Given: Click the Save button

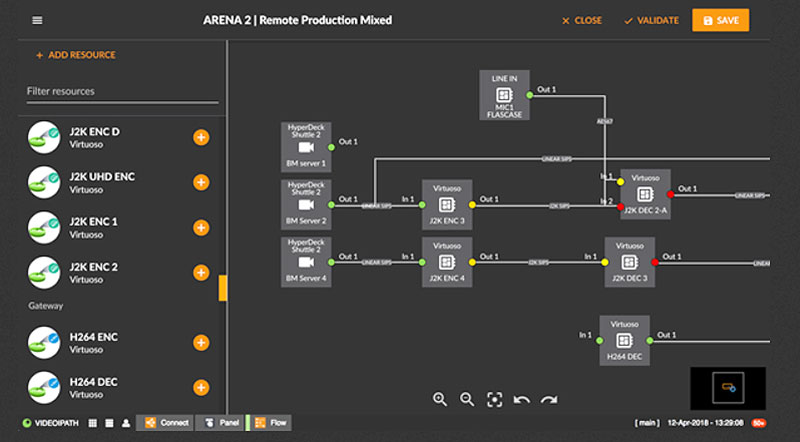Looking at the screenshot, I should [720, 20].
